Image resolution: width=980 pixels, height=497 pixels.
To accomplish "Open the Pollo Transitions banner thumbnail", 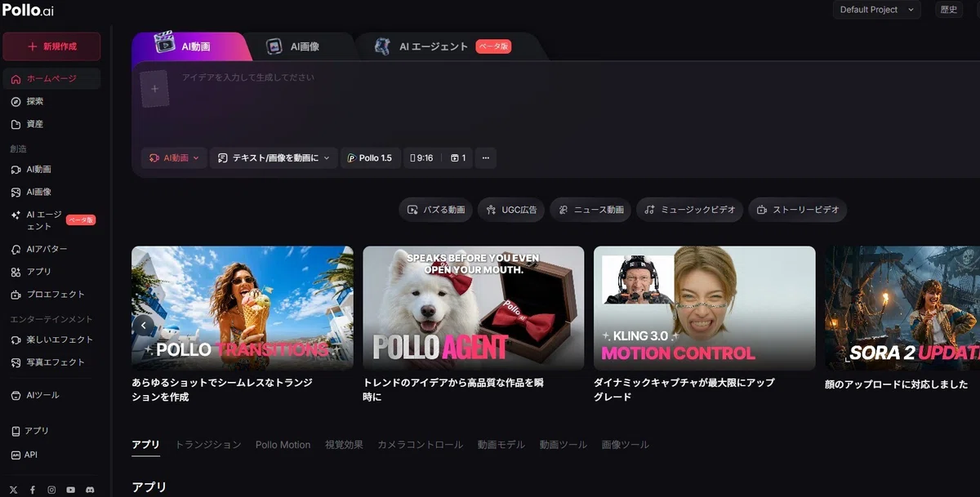I will pos(243,308).
